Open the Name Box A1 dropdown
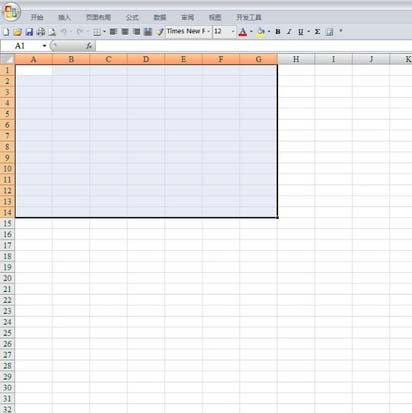This screenshot has width=412, height=413. (44, 46)
